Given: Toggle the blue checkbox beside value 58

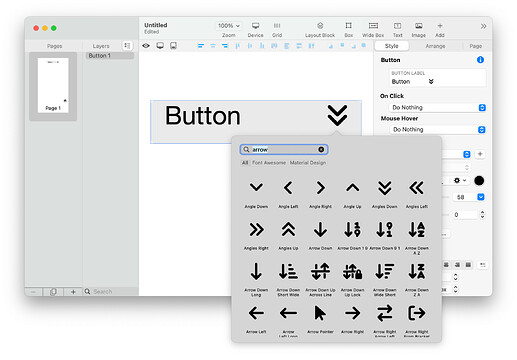Looking at the screenshot, I should tap(481, 197).
